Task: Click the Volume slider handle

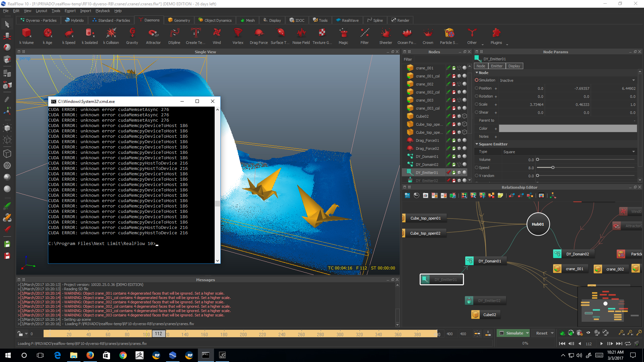Action: click(x=537, y=160)
